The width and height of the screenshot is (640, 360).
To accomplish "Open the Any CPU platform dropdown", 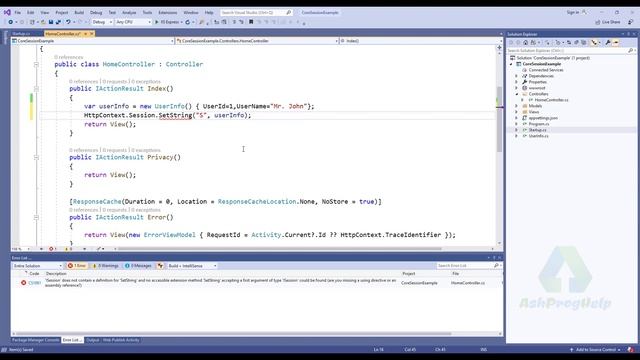I will [133, 22].
